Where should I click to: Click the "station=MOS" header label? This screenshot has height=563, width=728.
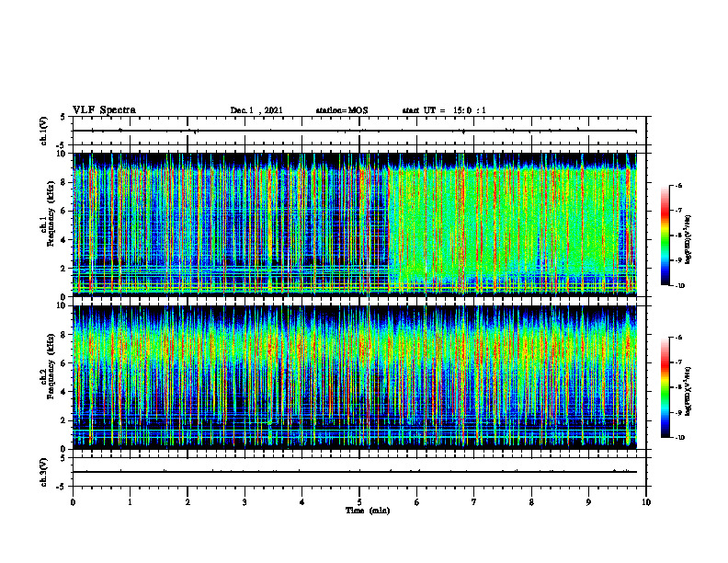pos(342,110)
